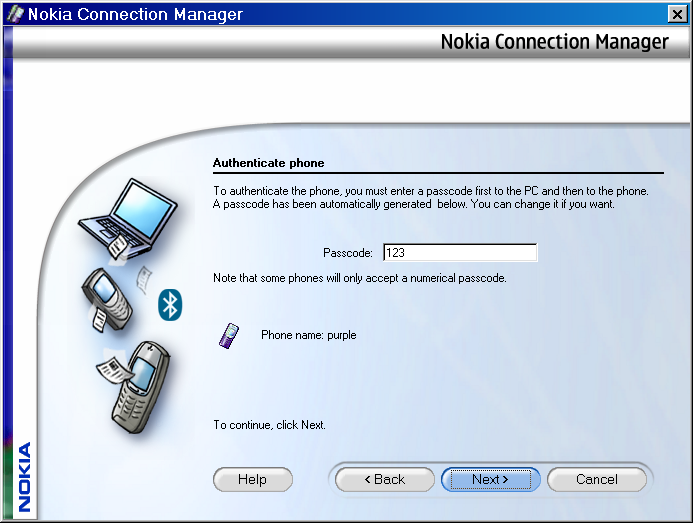Focus the Passcode input field
Image resolution: width=693 pixels, height=523 pixels.
click(x=460, y=252)
